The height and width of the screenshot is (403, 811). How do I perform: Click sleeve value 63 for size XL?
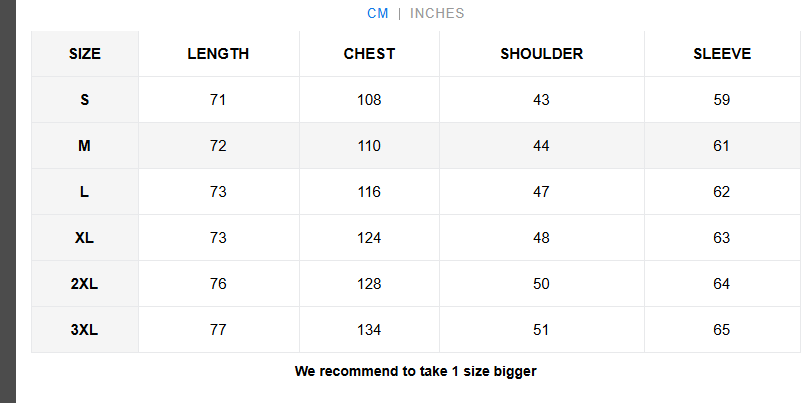point(722,238)
